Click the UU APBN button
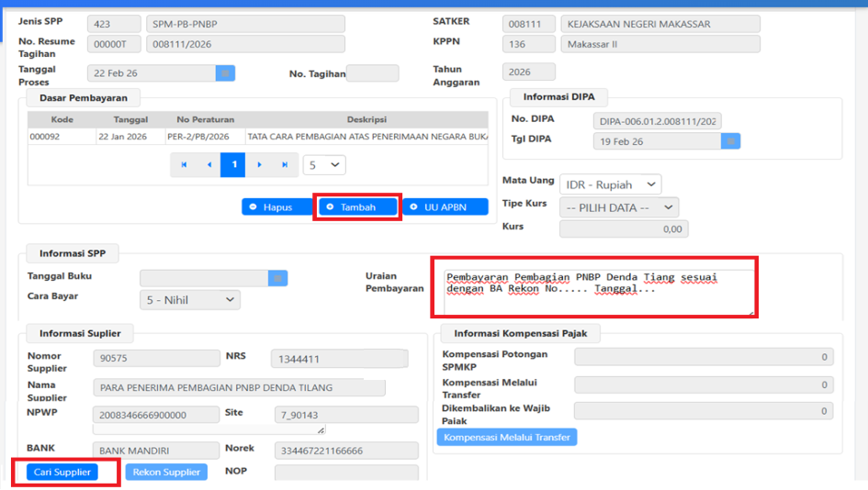The height and width of the screenshot is (490, 868). click(x=446, y=207)
